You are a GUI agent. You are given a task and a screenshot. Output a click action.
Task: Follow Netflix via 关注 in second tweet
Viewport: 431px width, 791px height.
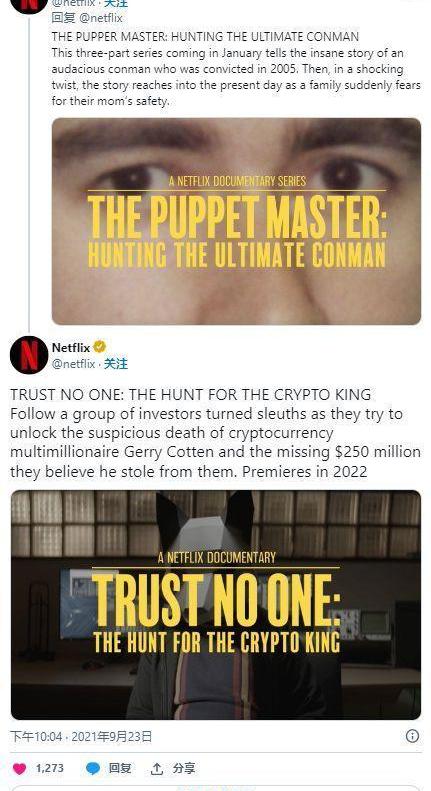[x=116, y=364]
